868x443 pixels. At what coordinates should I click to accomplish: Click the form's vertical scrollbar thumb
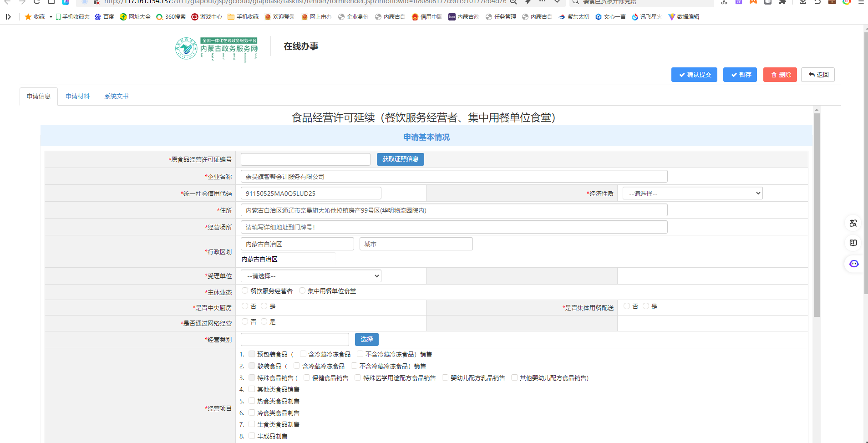coord(817,214)
